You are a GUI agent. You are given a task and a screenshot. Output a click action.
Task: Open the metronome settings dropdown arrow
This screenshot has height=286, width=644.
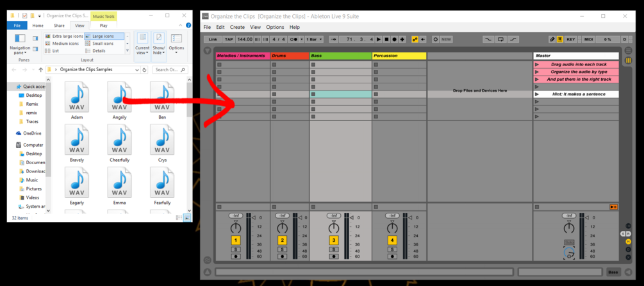pyautogui.click(x=302, y=40)
